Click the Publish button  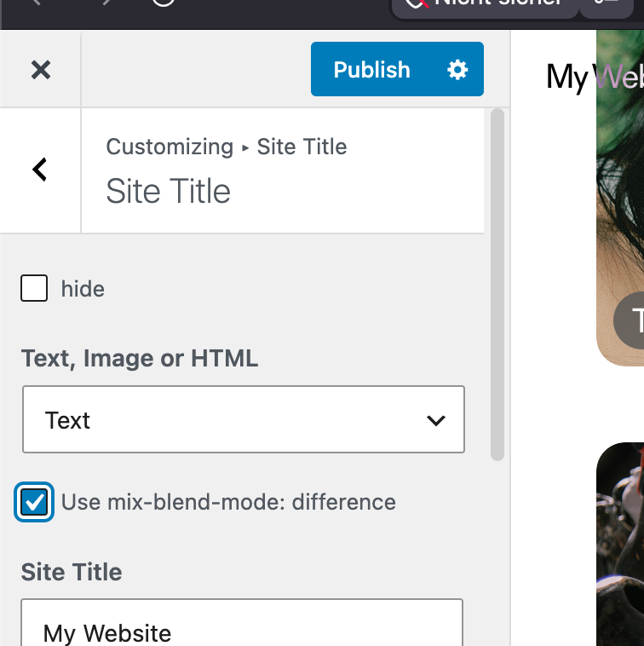pos(371,69)
